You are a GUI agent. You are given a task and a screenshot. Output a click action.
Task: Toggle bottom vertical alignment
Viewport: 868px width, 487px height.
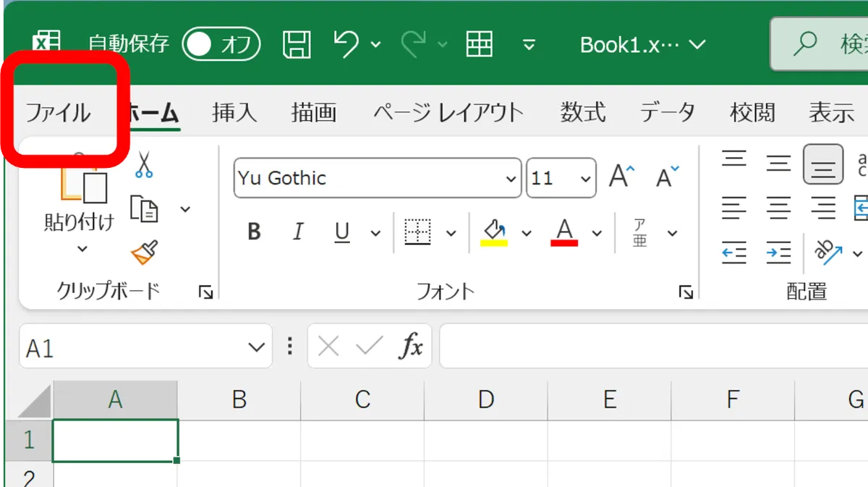[x=822, y=164]
